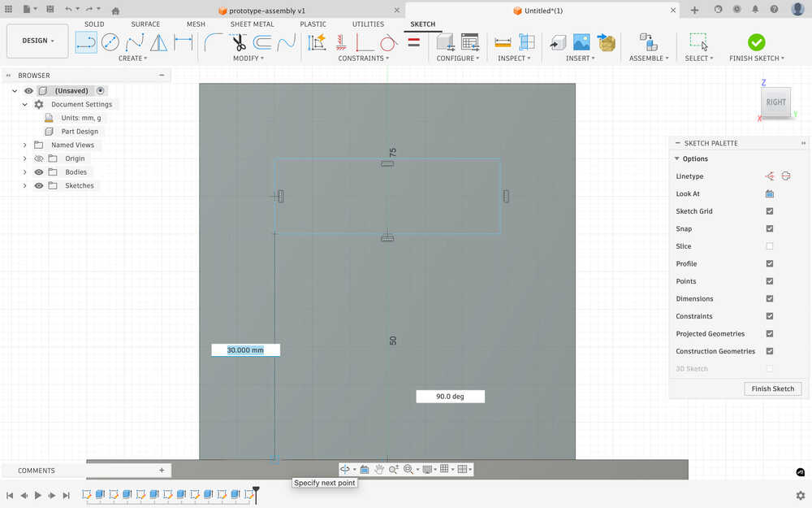The width and height of the screenshot is (812, 508).
Task: Switch to the SHEET METAL tab
Action: click(x=253, y=24)
